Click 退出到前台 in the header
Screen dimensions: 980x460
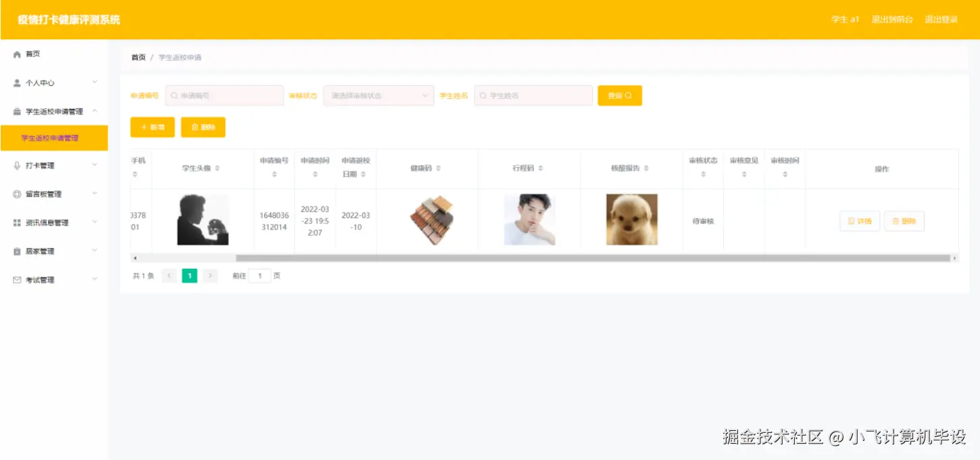(x=892, y=20)
